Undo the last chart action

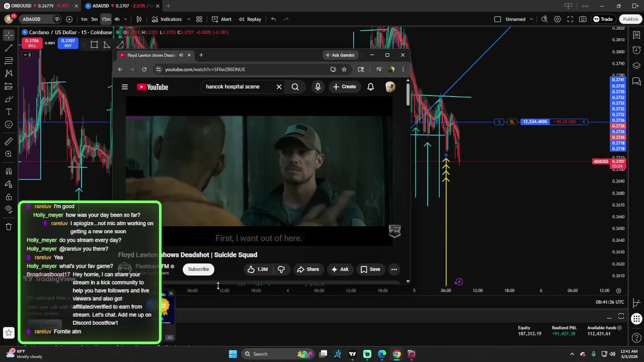[x=273, y=19]
